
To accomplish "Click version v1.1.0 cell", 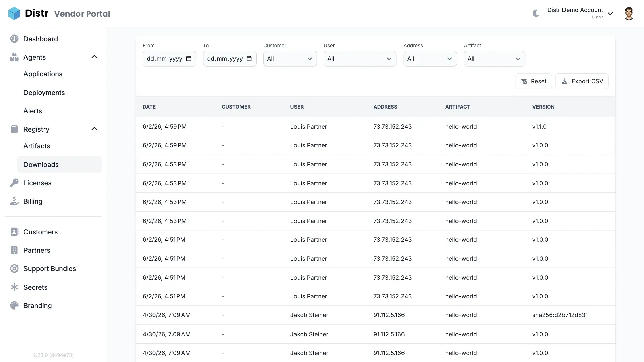I will pyautogui.click(x=539, y=127).
